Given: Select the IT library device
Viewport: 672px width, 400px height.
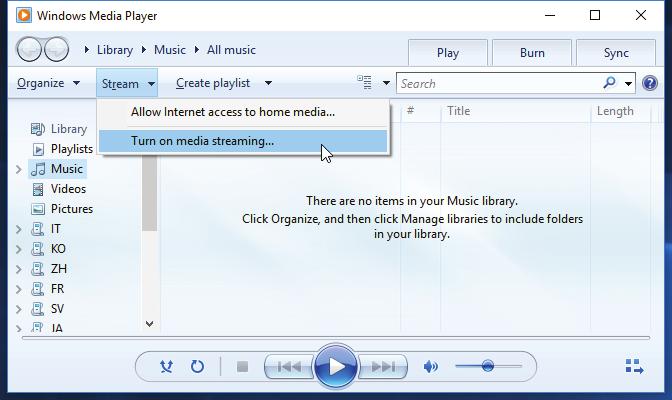Looking at the screenshot, I should click(x=46, y=229).
